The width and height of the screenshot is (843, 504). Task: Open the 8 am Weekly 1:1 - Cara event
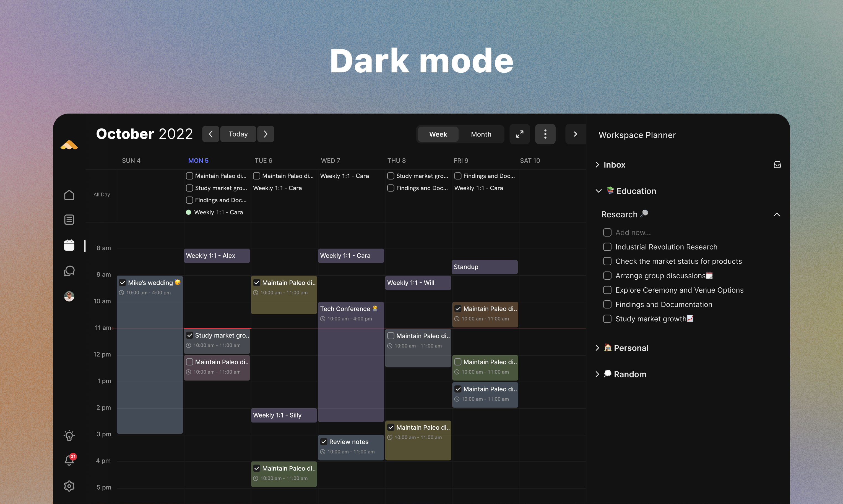click(351, 256)
